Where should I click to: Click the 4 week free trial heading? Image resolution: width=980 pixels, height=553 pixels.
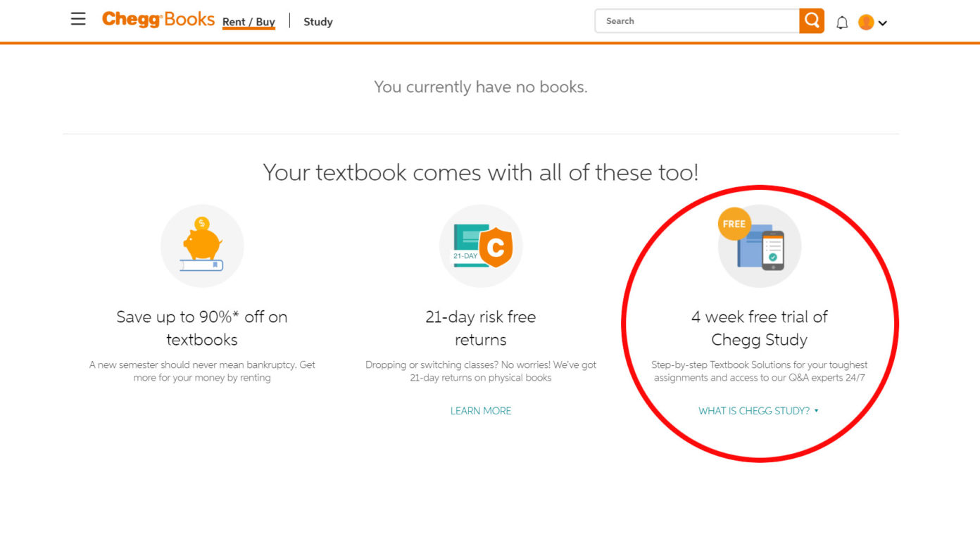coord(760,328)
